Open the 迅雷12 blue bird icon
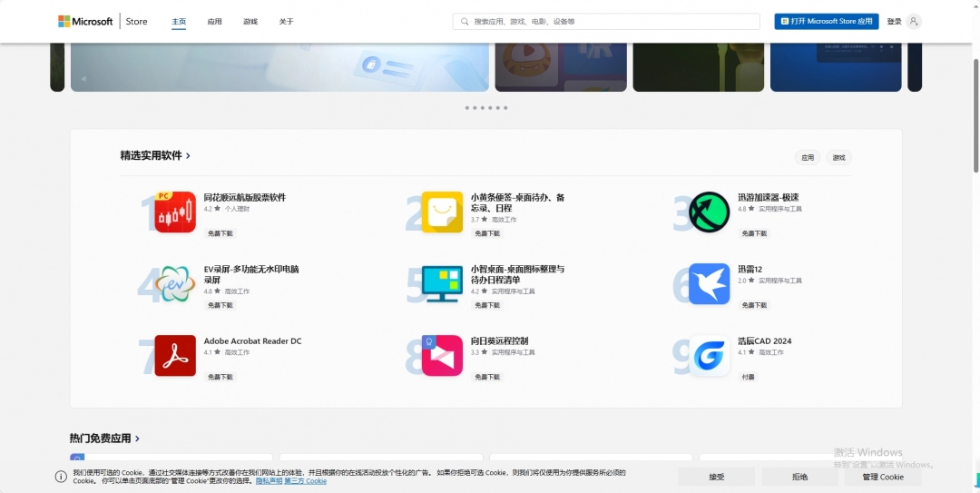Image resolution: width=980 pixels, height=493 pixels. pos(710,284)
